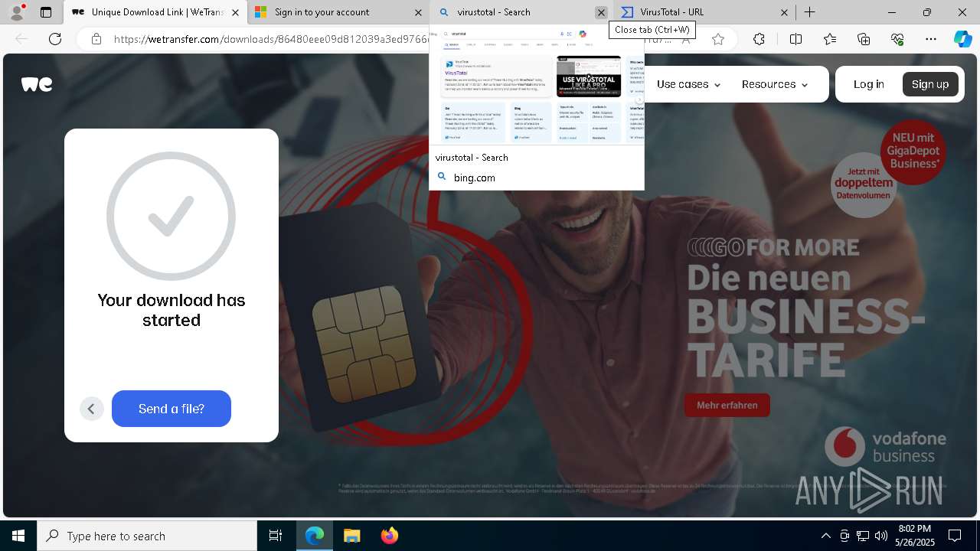The height and width of the screenshot is (551, 980).
Task: Open the Extensions puzzle icon
Action: [x=759, y=39]
